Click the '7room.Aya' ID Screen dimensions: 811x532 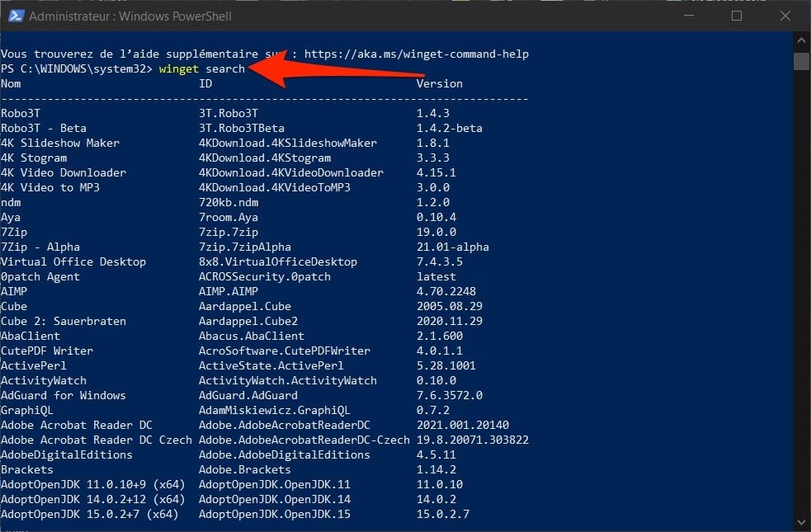click(x=229, y=217)
